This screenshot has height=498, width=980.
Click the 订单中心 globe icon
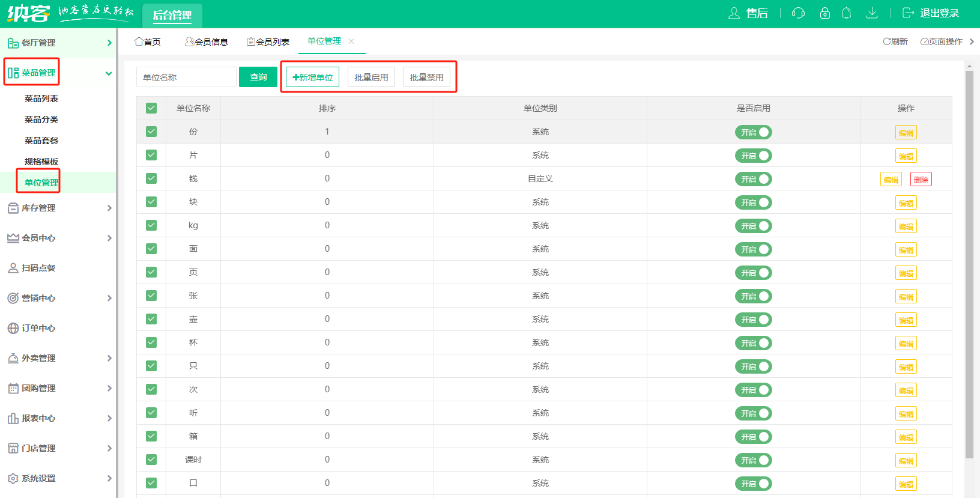13,328
